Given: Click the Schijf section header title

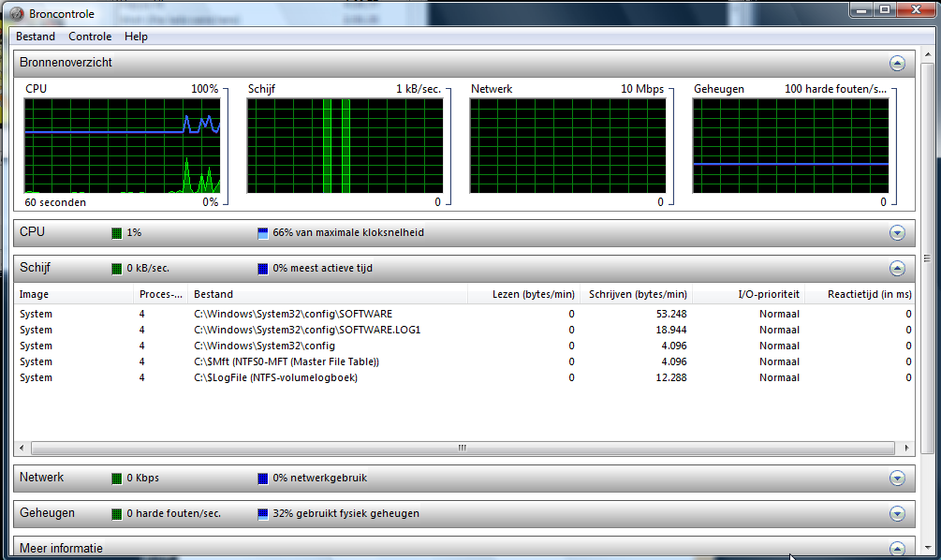Looking at the screenshot, I should pyautogui.click(x=35, y=268).
